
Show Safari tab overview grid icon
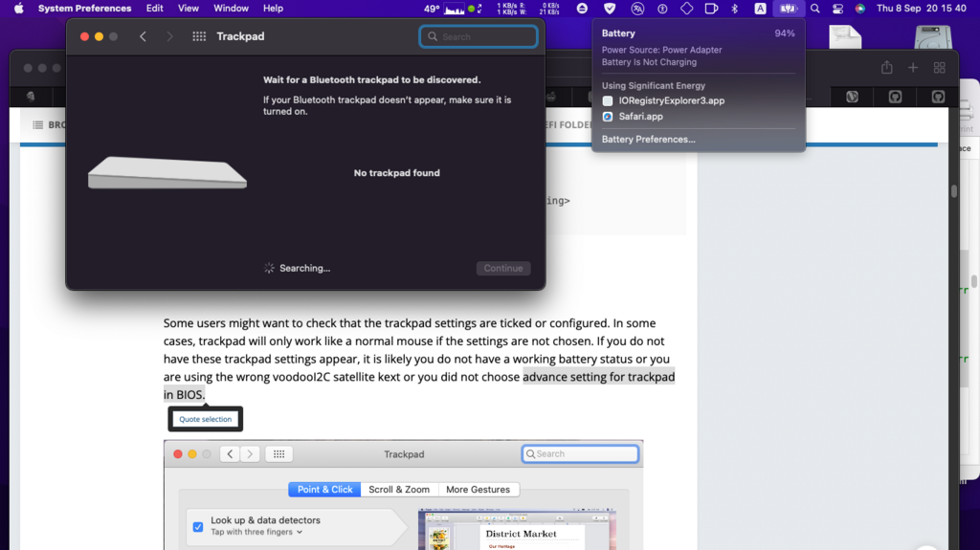(939, 68)
